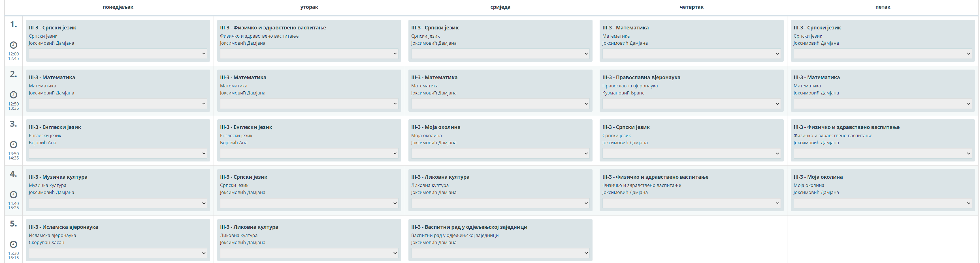Expand Tuesday Физичко и здравствено васпитање period 1 dropdown
Image resolution: width=980 pixels, height=263 pixels.
click(309, 53)
